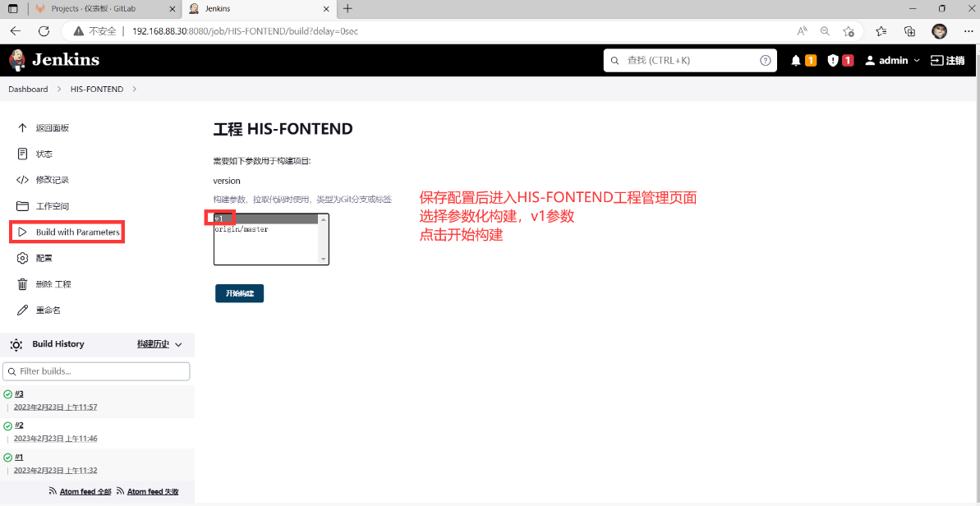Click the 开始构建 button
Image resolution: width=980 pixels, height=506 pixels.
239,293
